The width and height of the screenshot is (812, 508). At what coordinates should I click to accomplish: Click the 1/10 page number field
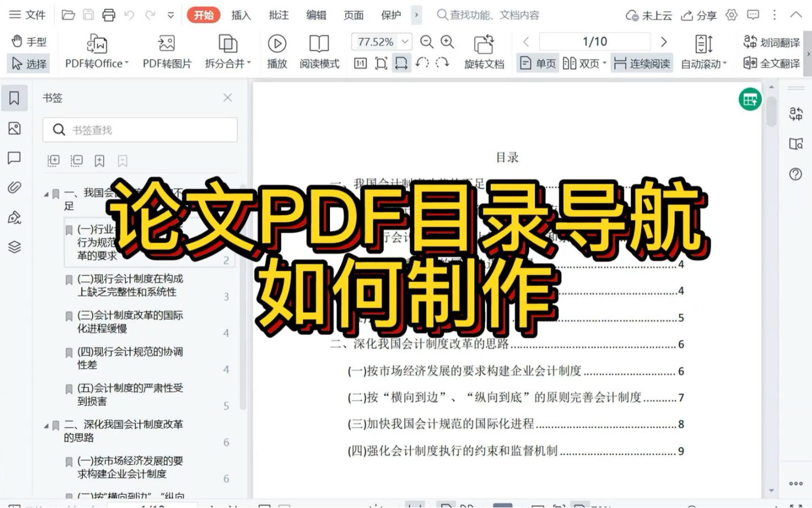595,42
